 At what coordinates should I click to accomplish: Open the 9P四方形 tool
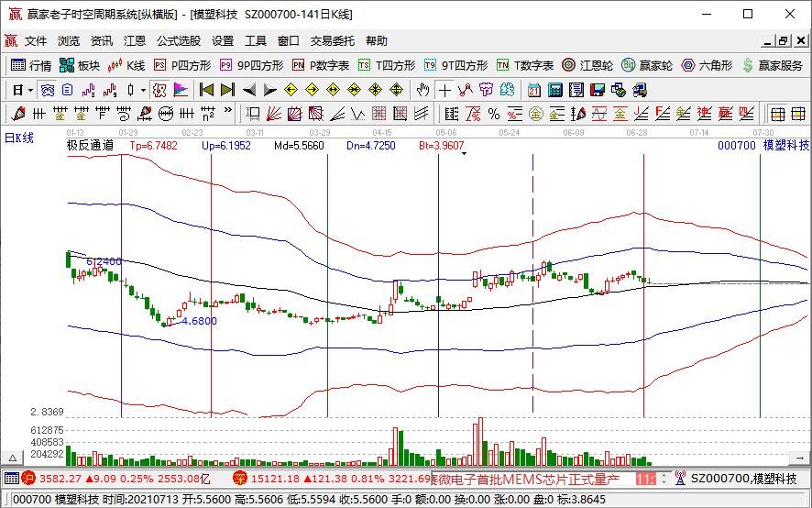coord(252,65)
